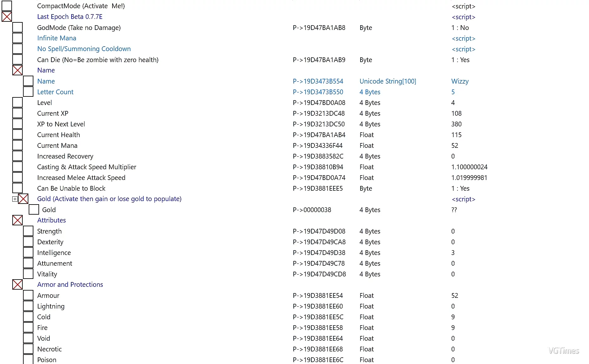The height and width of the screenshot is (364, 589).
Task: Uncheck Armor and Protections group checkbox
Action: click(17, 285)
